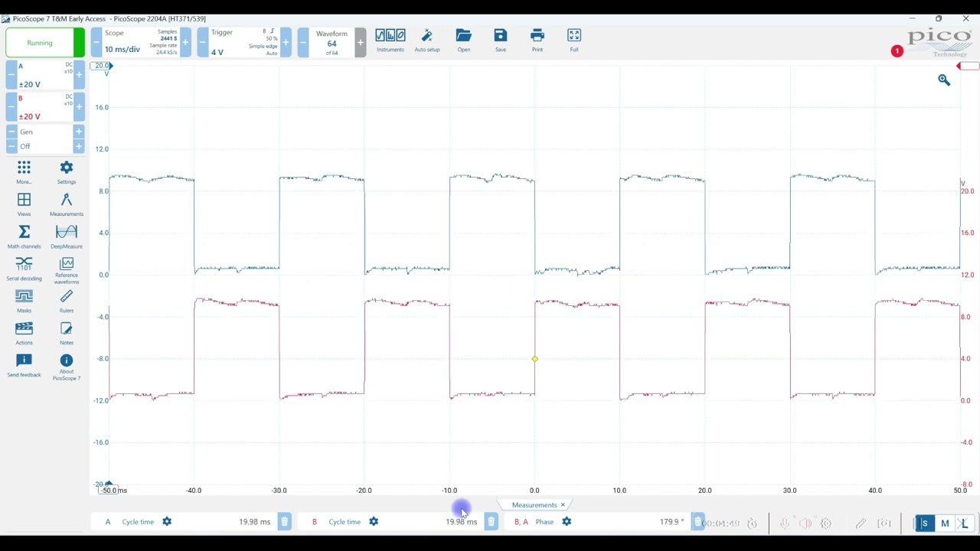Increase channel B voltage range
Viewport: 980px width, 551px height.
[x=78, y=107]
